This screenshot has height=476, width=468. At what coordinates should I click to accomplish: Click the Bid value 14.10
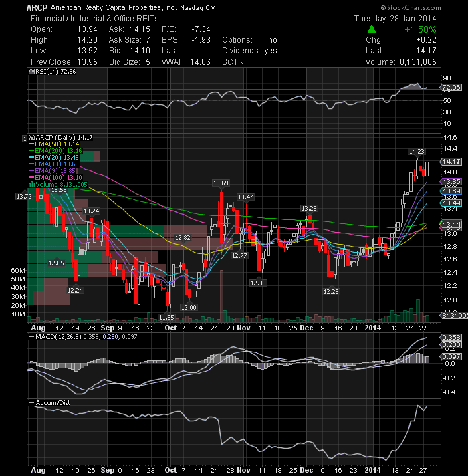tap(140, 51)
